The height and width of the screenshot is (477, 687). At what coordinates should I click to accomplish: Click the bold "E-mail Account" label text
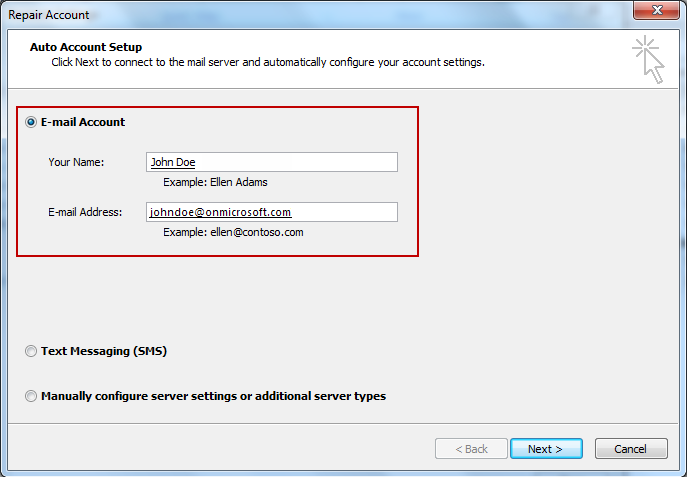[x=83, y=122]
